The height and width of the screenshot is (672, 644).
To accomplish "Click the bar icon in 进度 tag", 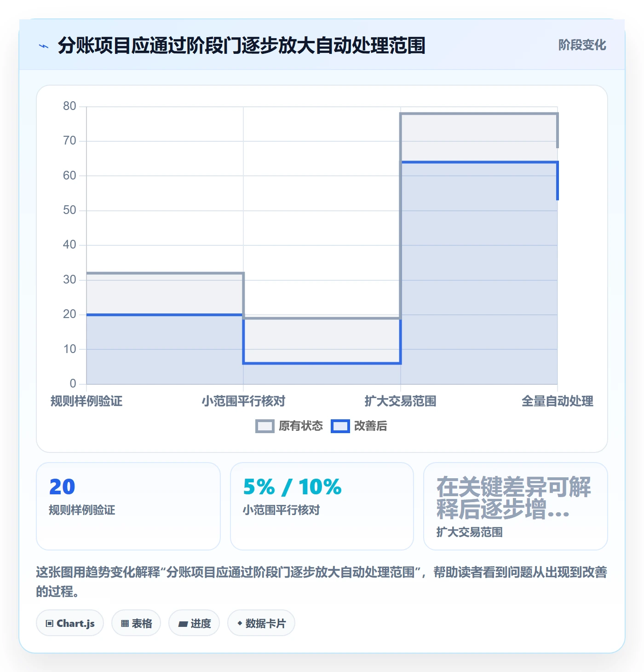I will point(183,624).
